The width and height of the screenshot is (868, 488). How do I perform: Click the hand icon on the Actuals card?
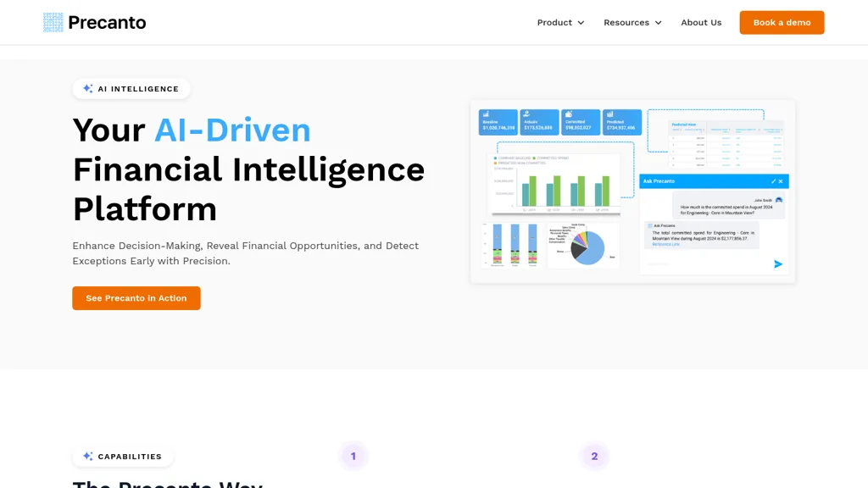(x=527, y=114)
